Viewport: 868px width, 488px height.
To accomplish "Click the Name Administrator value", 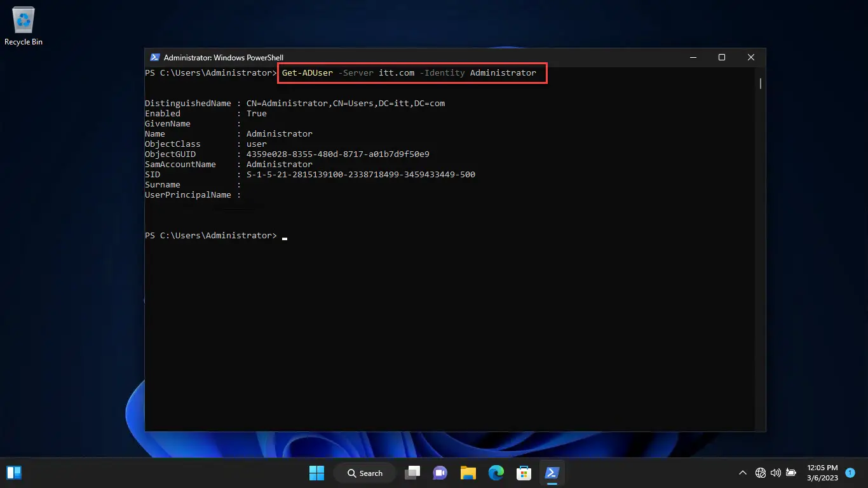I will click(x=280, y=134).
